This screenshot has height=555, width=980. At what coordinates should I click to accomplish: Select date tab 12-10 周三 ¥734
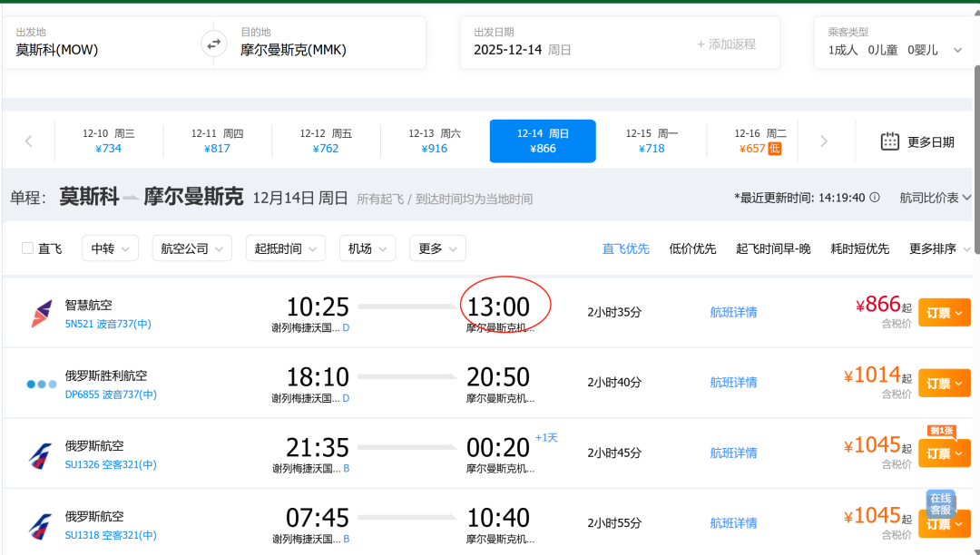tap(109, 141)
